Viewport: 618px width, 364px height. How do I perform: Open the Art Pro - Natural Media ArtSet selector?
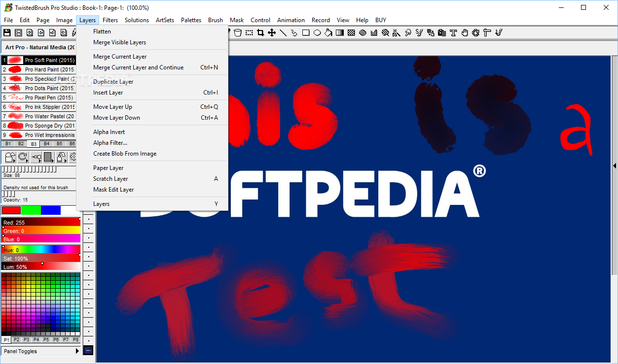pos(38,47)
